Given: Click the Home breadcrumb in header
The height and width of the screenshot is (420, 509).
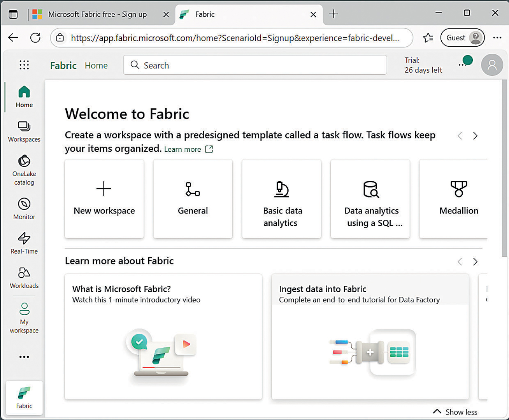Looking at the screenshot, I should click(x=96, y=65).
